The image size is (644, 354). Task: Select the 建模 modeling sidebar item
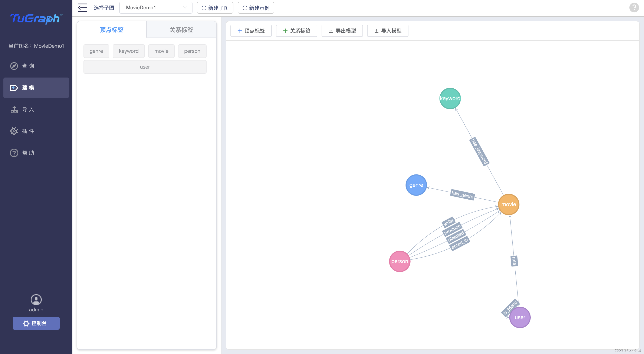tap(36, 88)
